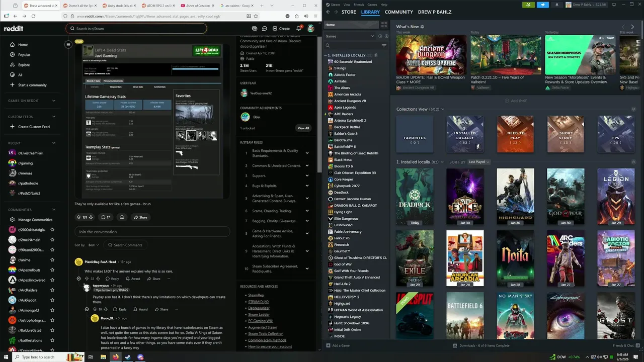Open Steam View menu

pyautogui.click(x=347, y=5)
